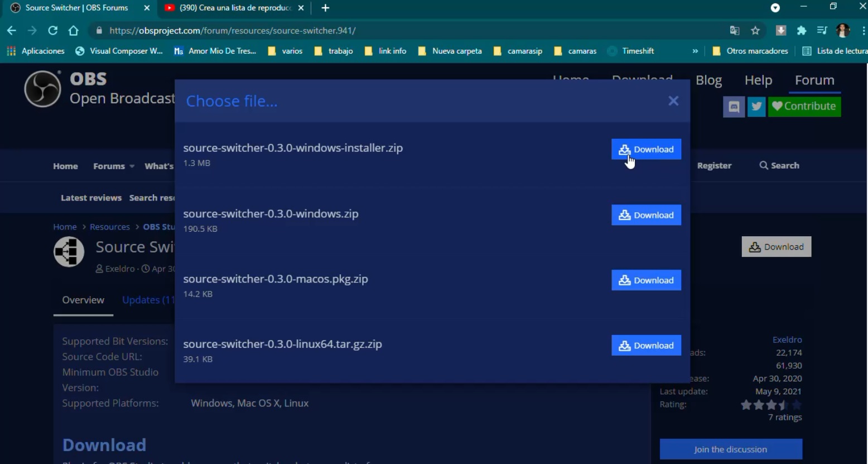Download source-switcher-0.3.0-windows-installer.zip
868x464 pixels.
(646, 149)
